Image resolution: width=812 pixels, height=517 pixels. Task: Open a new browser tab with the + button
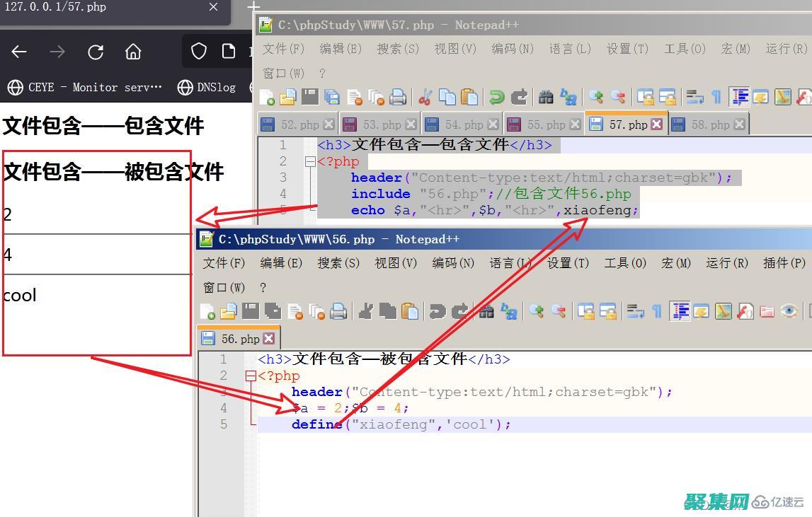click(x=253, y=7)
